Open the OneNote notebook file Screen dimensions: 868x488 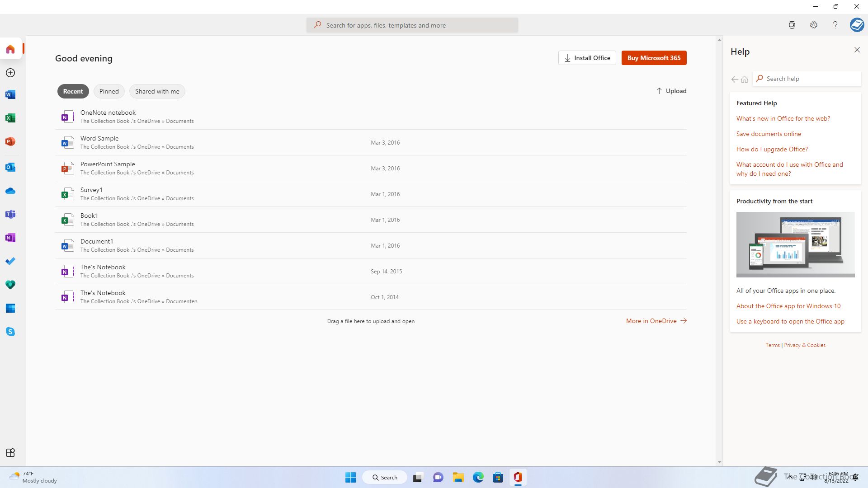coord(371,117)
